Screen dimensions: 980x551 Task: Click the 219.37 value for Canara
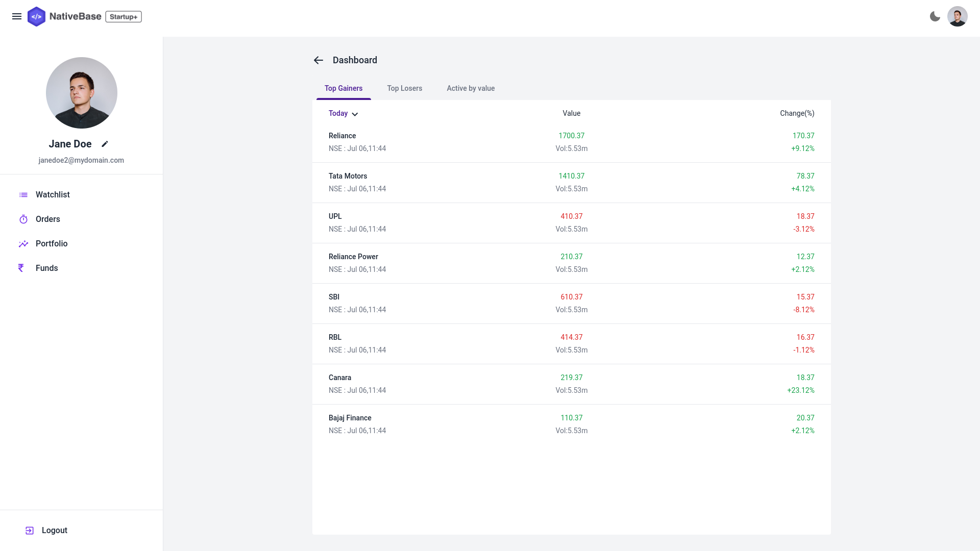pos(572,378)
